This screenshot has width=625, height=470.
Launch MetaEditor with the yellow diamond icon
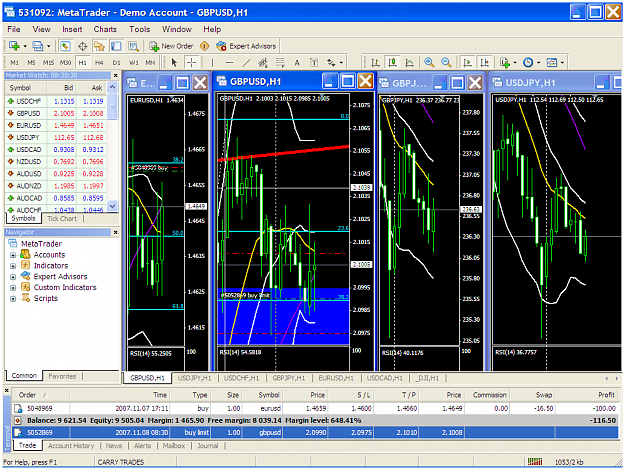point(204,46)
